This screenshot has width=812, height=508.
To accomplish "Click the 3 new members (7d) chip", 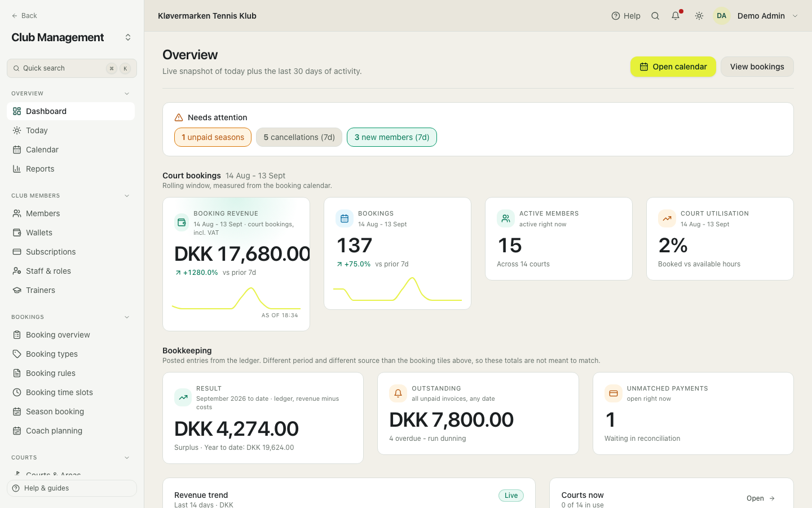I will pyautogui.click(x=392, y=137).
